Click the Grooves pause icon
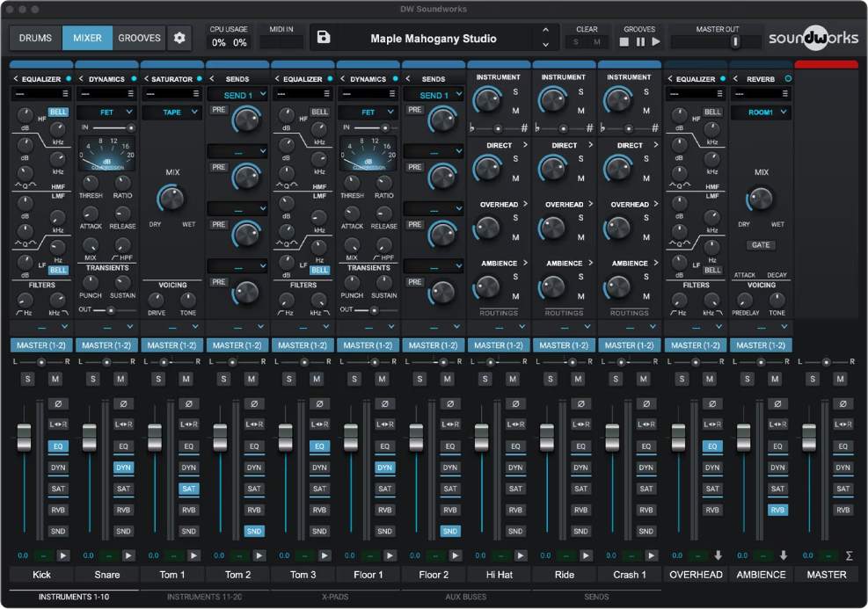Screen dimensions: 868x609 click(641, 41)
